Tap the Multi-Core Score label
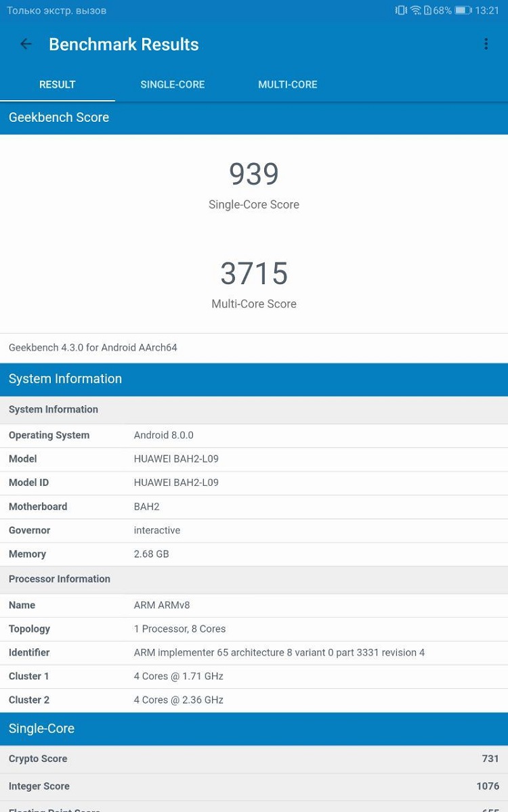The image size is (508, 812). [x=254, y=304]
